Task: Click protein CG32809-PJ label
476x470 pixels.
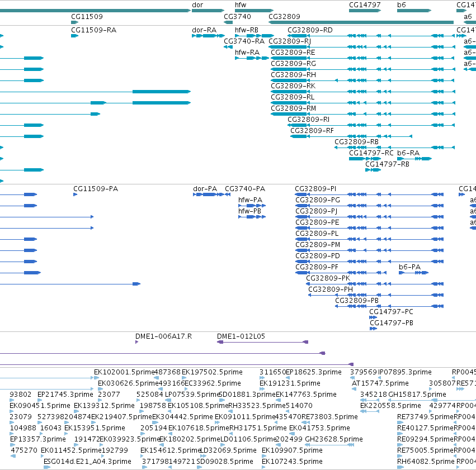Action: [x=317, y=211]
